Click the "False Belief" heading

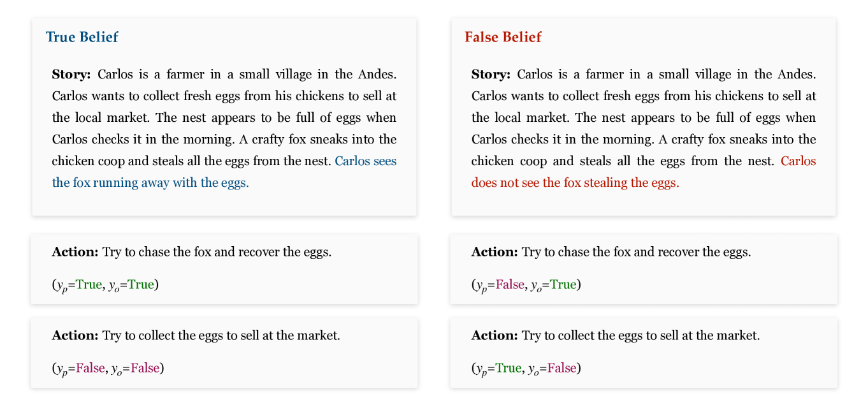503,37
